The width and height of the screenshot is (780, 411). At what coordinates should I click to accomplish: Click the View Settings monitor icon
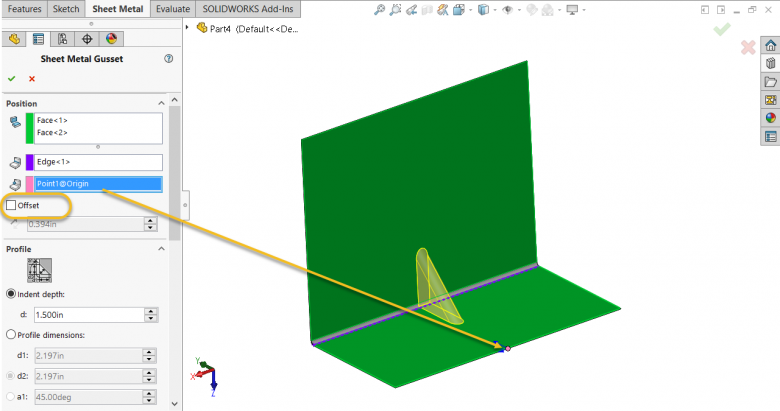point(572,9)
